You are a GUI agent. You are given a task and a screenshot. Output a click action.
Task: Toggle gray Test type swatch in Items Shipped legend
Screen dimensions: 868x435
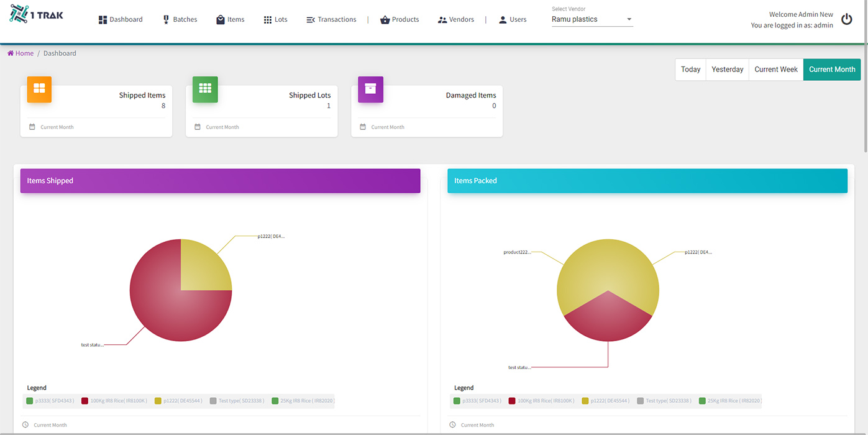(213, 401)
